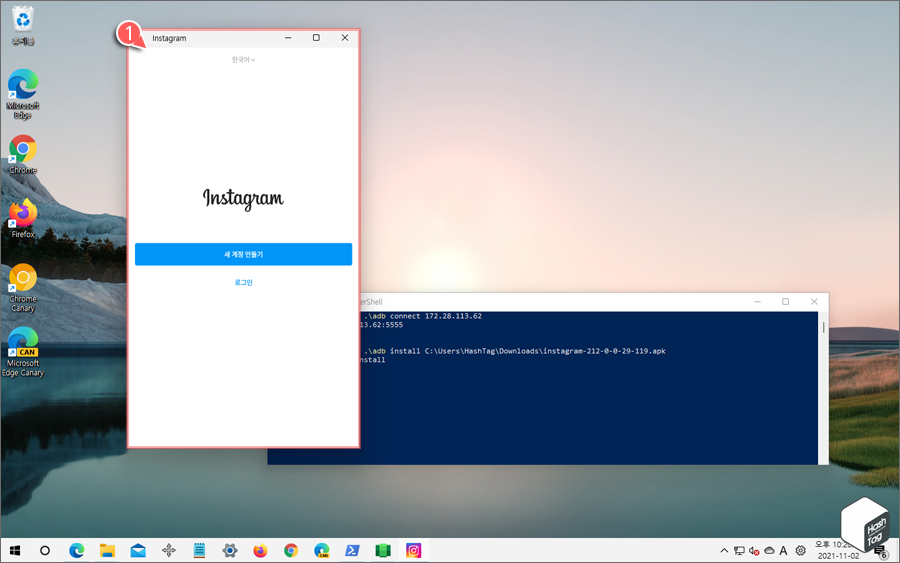Open Microsoft Edge from the taskbar
The image size is (900, 563).
(76, 551)
